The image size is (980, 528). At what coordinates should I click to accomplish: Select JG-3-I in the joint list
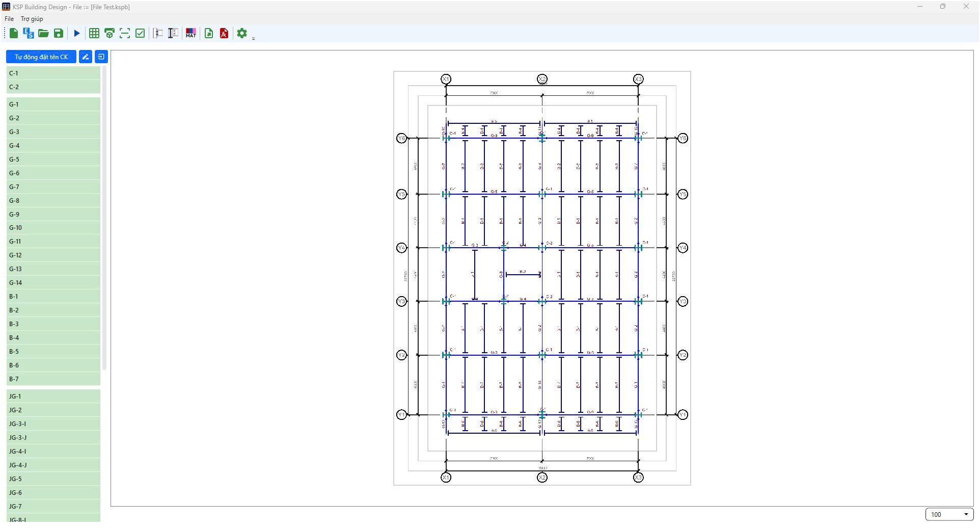(53, 424)
